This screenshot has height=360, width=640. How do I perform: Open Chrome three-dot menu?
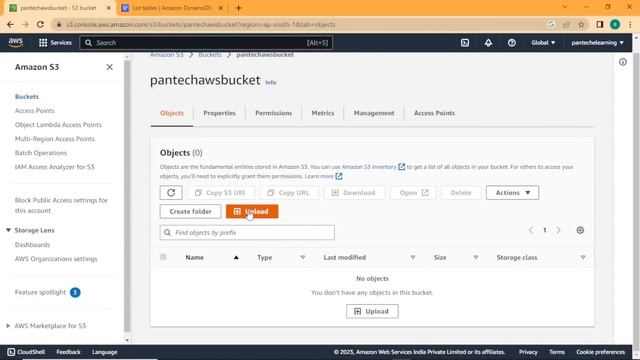(x=630, y=24)
